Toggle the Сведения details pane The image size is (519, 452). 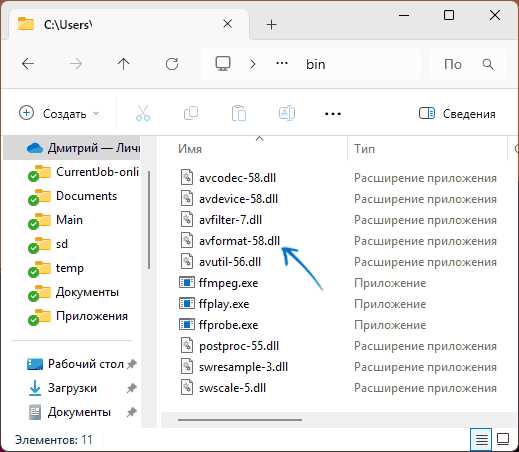pyautogui.click(x=457, y=114)
